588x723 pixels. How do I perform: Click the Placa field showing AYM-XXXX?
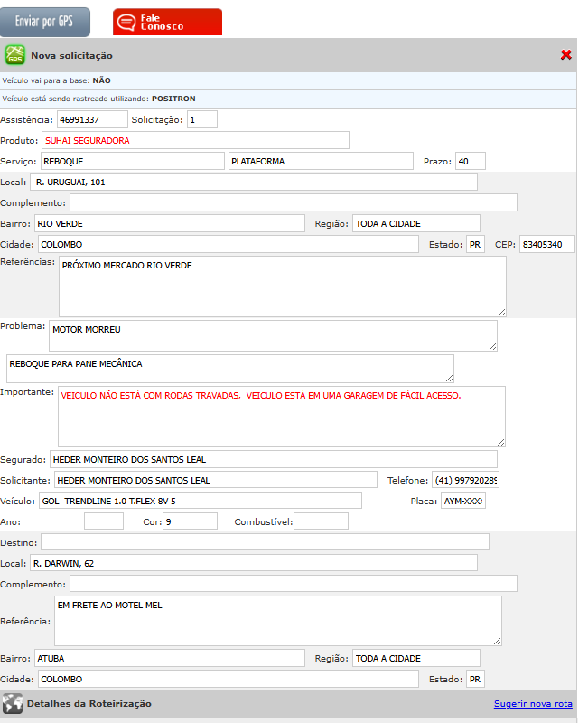[x=462, y=501]
